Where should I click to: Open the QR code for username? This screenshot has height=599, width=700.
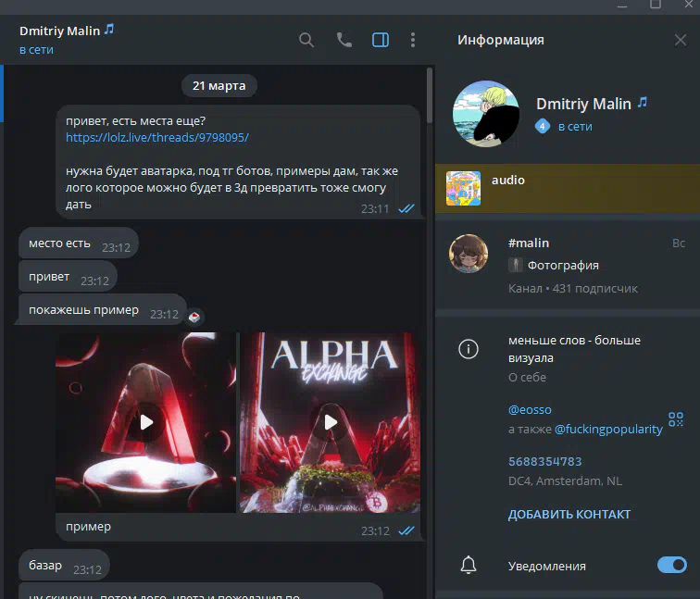(676, 419)
